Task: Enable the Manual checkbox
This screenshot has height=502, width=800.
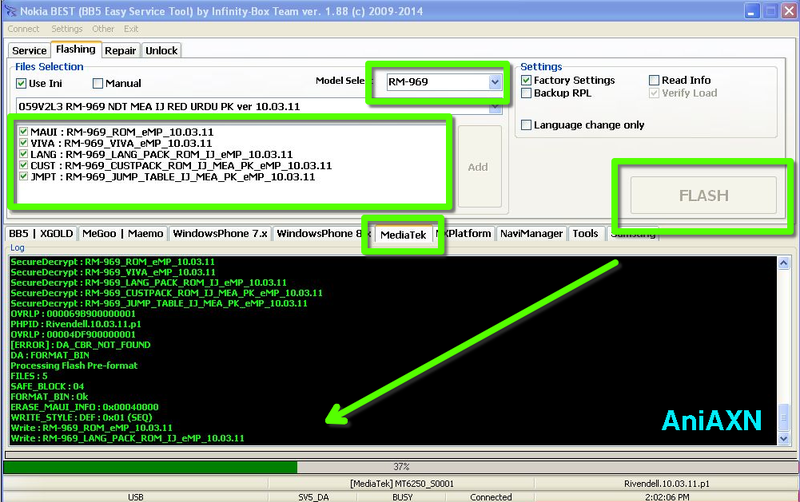Action: (x=98, y=83)
